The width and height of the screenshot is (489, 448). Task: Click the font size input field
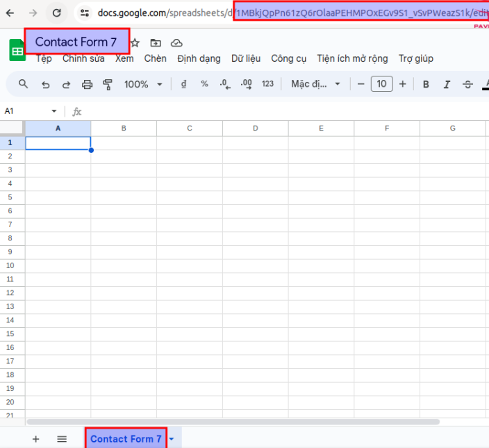tap(381, 84)
